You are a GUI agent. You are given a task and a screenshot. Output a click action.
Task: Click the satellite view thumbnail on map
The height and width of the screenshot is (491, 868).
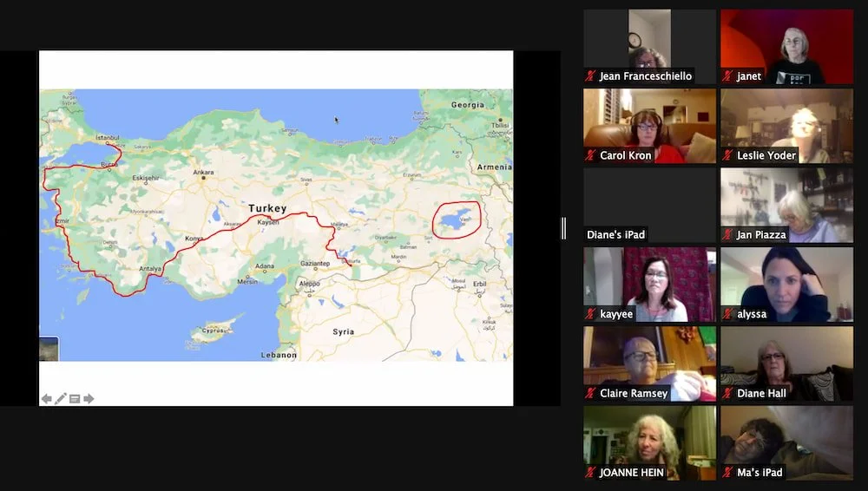49,350
